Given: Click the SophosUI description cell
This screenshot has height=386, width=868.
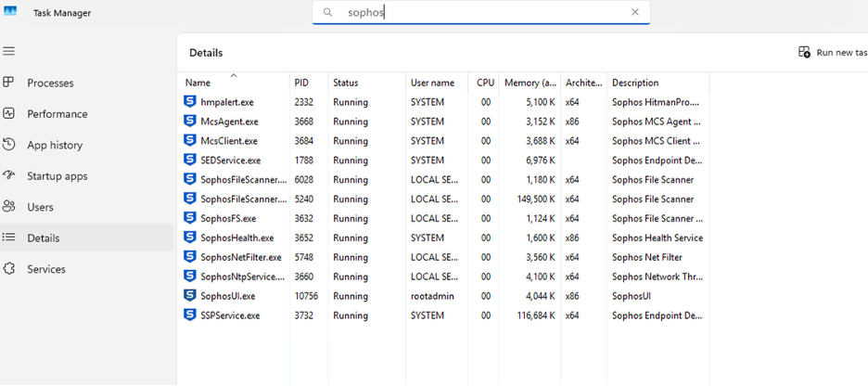Looking at the screenshot, I should [x=632, y=296].
